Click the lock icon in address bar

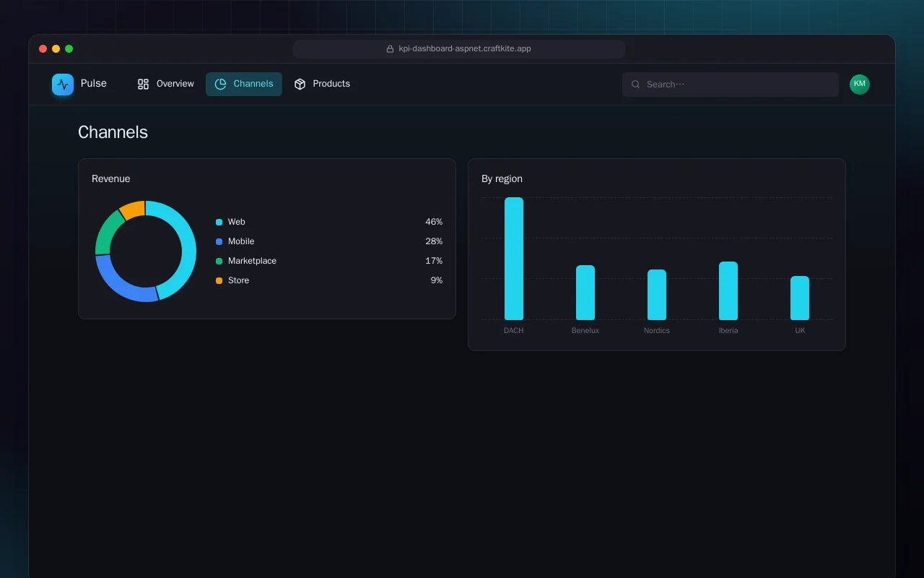pyautogui.click(x=391, y=49)
